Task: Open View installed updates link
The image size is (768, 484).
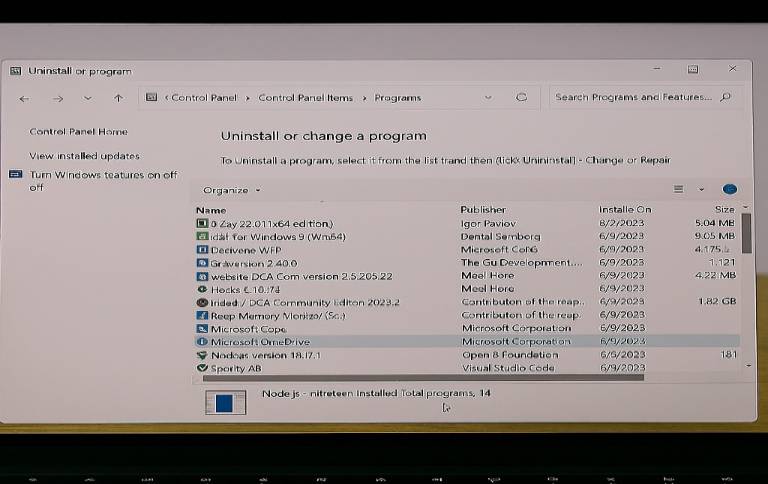Action: tap(84, 156)
